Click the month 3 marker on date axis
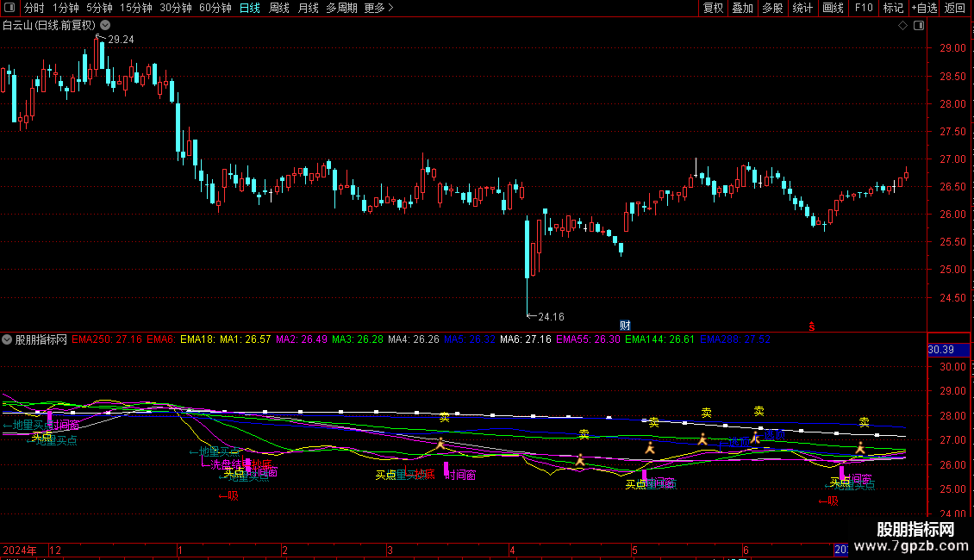The height and width of the screenshot is (560, 974). click(x=390, y=550)
